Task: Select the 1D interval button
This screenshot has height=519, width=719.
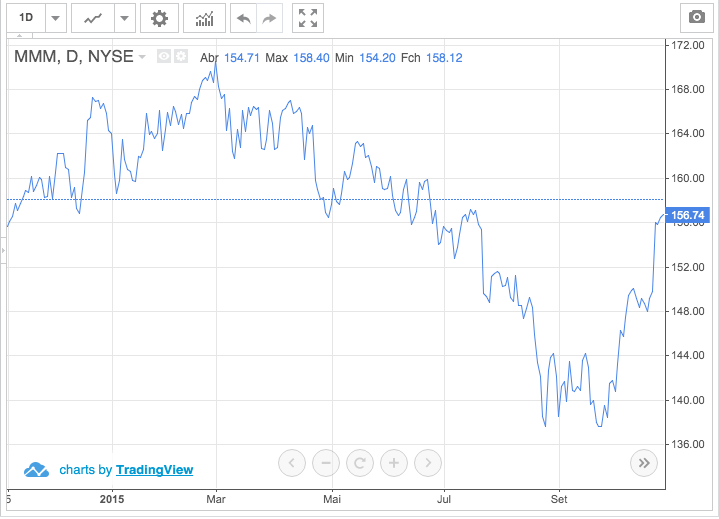Action: (26, 18)
